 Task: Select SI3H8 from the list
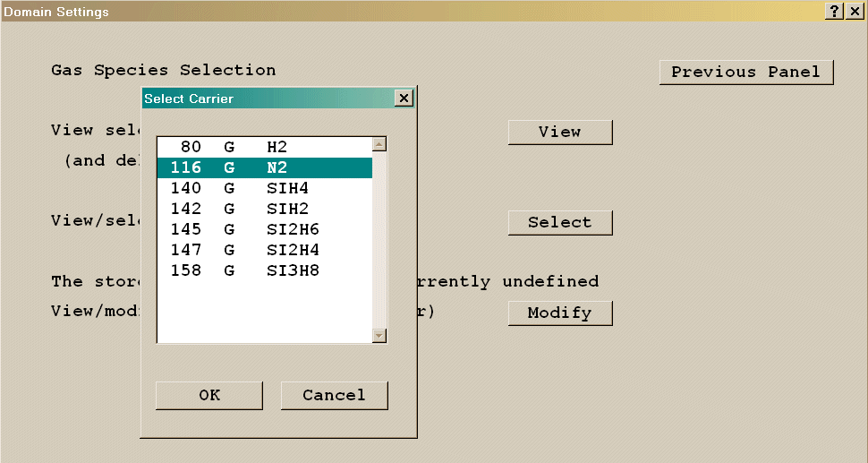(264, 270)
